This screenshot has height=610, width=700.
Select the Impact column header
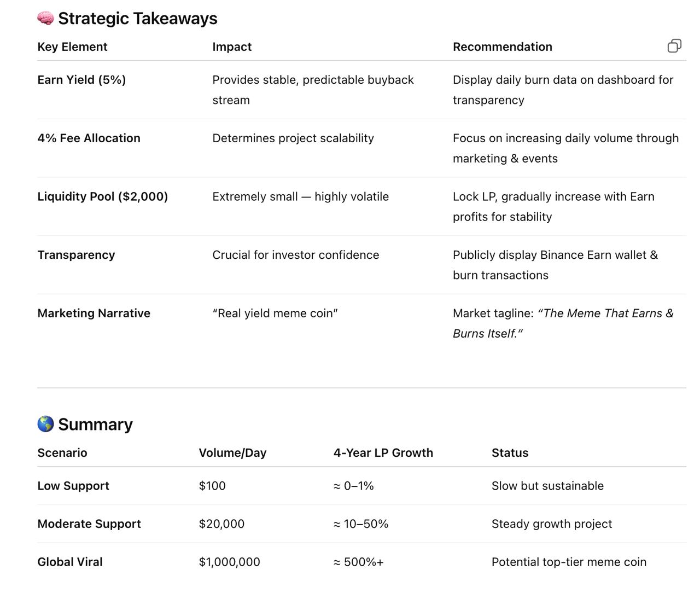[x=232, y=47]
